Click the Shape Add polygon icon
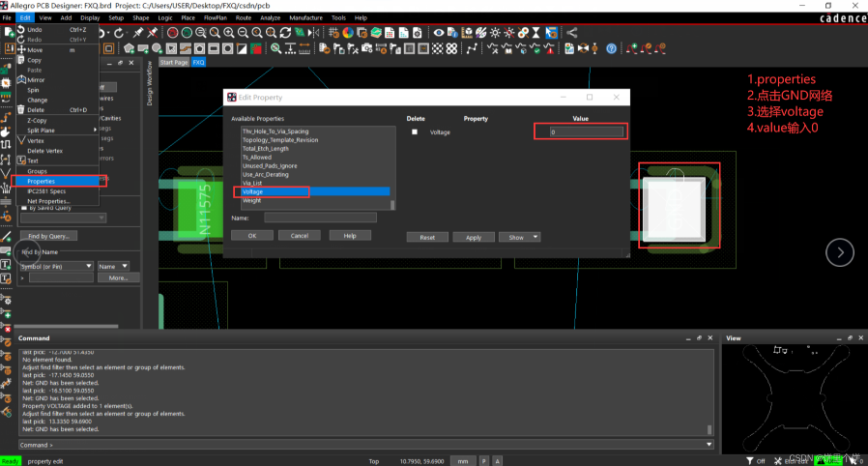This screenshot has width=868, height=466. pyautogui.click(x=129, y=48)
